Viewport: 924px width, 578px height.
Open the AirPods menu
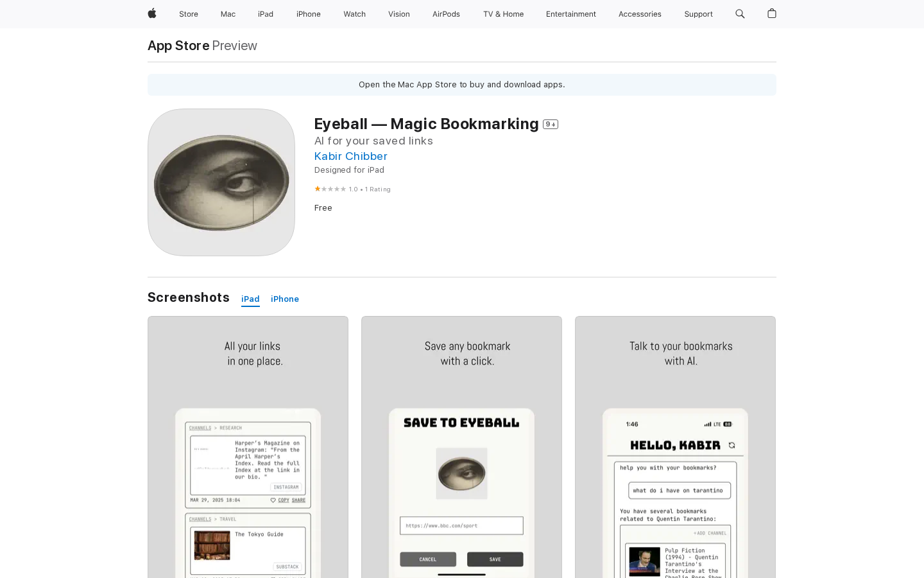[x=446, y=14]
